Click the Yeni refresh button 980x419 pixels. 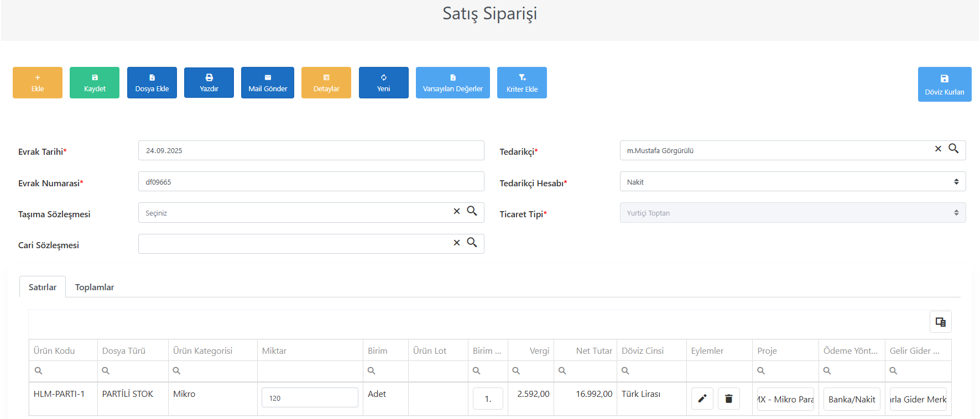click(x=384, y=83)
